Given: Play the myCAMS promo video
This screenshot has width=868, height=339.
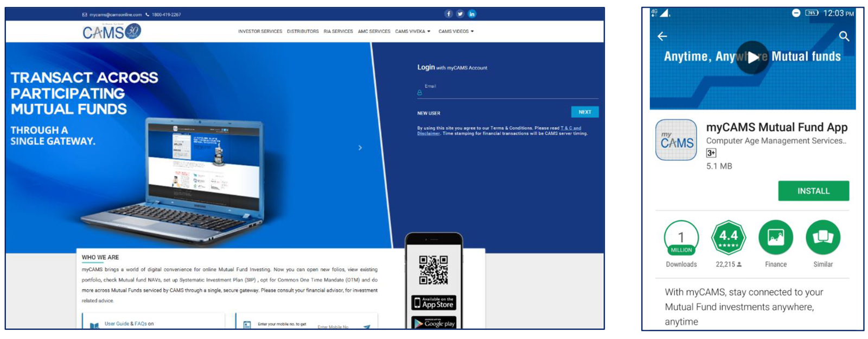Looking at the screenshot, I should coord(752,58).
